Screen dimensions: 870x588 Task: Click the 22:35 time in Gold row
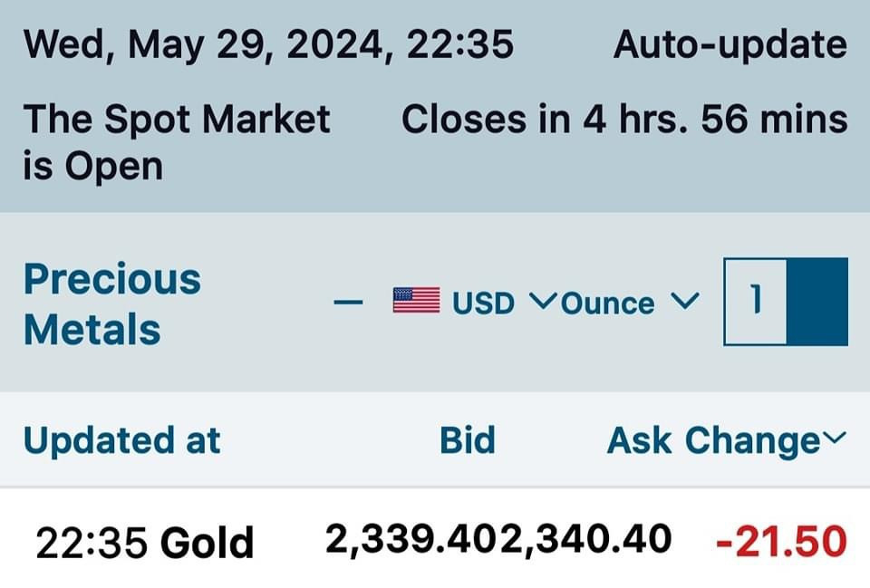coord(91,544)
